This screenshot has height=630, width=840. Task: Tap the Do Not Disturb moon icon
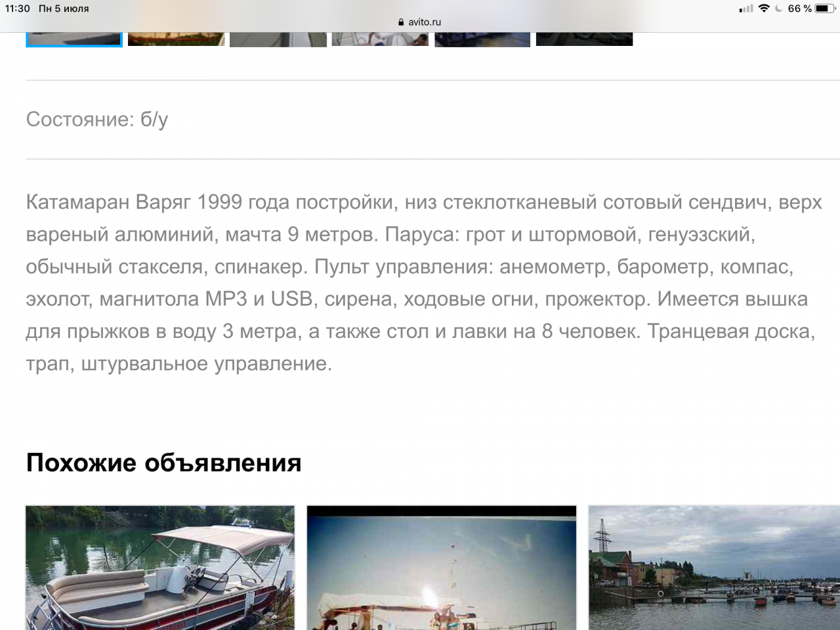(x=779, y=9)
